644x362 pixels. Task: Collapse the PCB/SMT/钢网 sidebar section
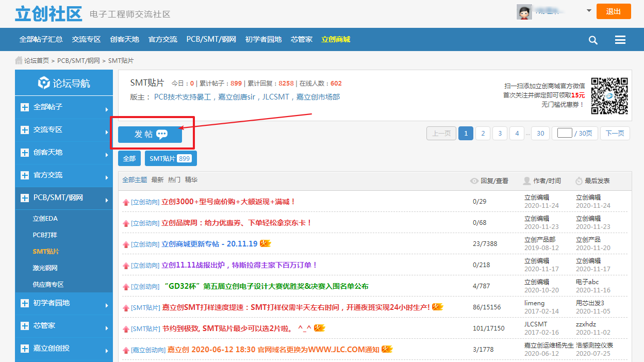(x=25, y=198)
